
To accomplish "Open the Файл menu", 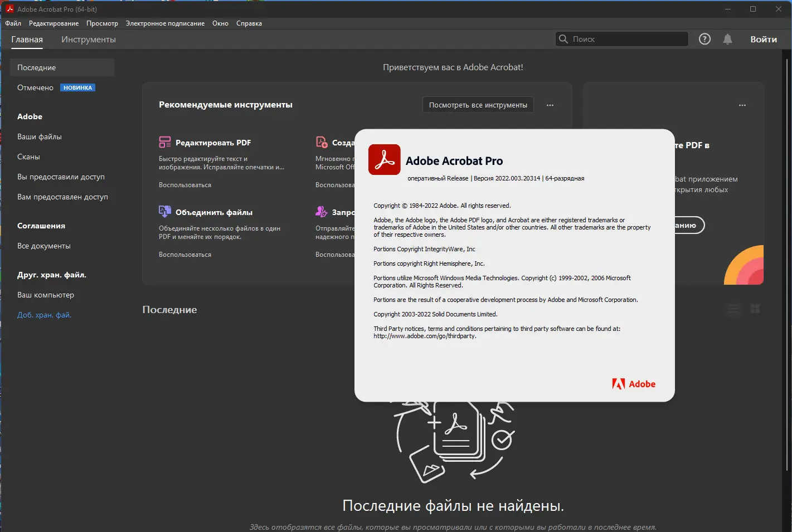I will click(x=13, y=23).
